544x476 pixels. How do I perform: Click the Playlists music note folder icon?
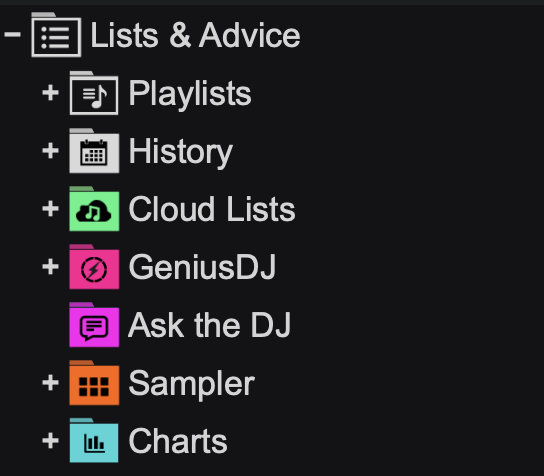[94, 93]
